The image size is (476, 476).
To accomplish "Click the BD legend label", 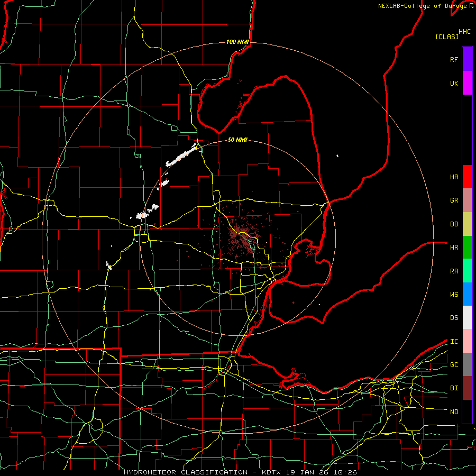I will coord(454,224).
